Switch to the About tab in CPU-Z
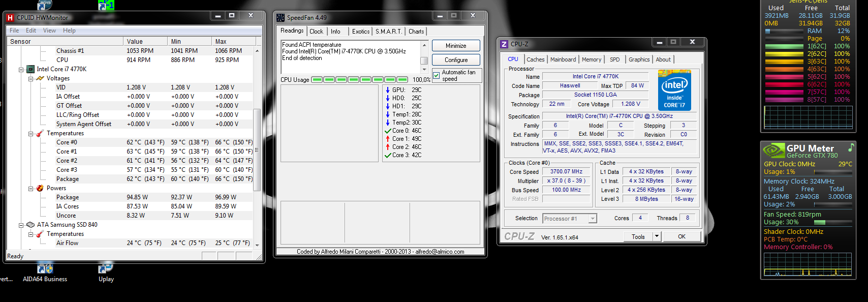This screenshot has height=302, width=868. click(x=663, y=59)
